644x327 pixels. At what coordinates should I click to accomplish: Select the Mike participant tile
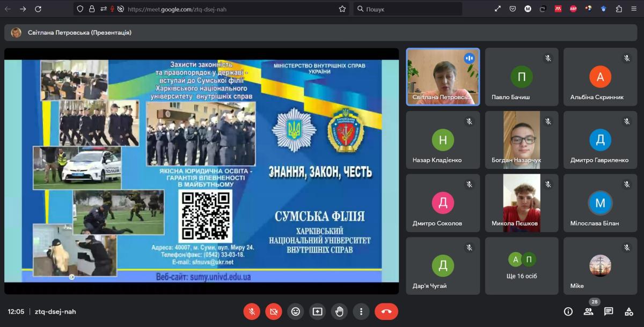click(601, 266)
